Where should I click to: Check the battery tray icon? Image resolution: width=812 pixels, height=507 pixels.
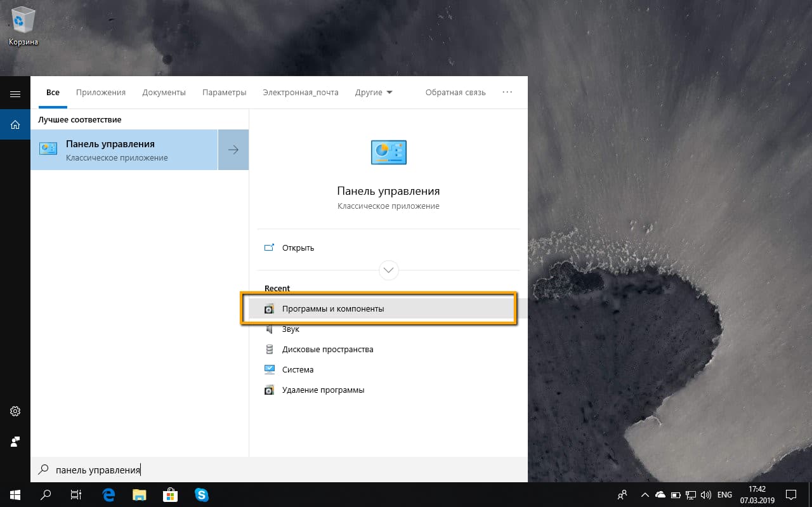(676, 494)
